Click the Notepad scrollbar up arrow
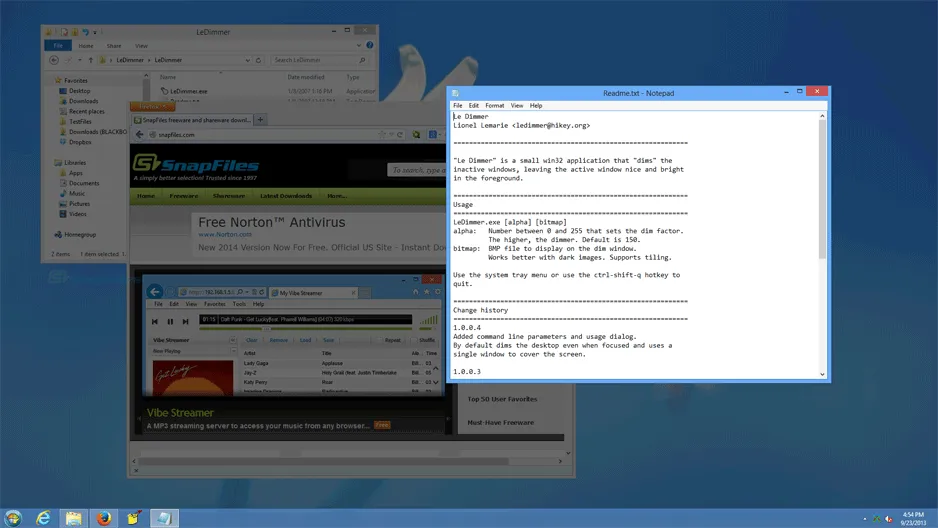The height and width of the screenshot is (528, 938). pos(822,116)
